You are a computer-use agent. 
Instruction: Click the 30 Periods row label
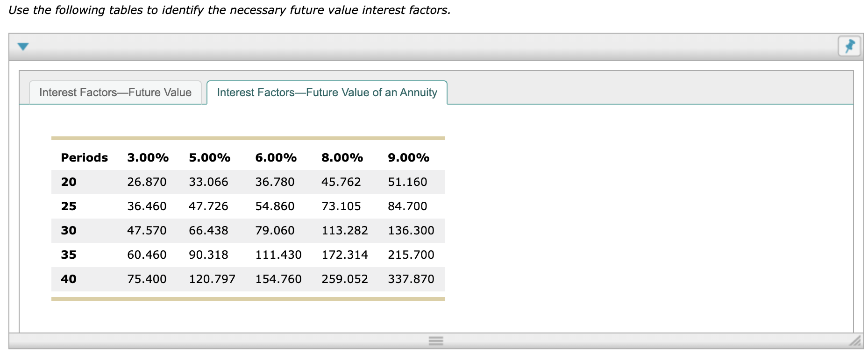pos(69,230)
